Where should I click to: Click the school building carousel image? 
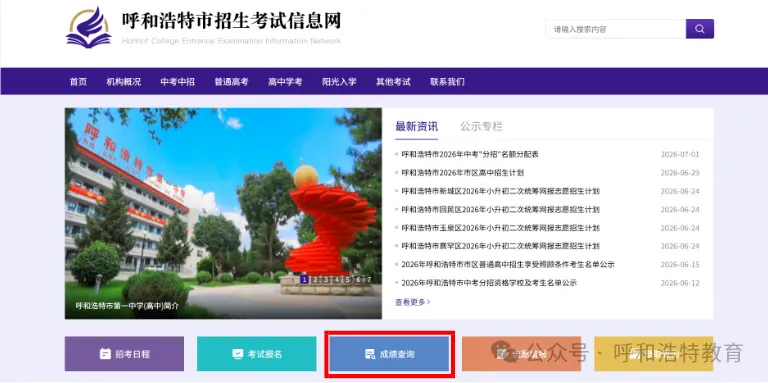tap(223, 214)
